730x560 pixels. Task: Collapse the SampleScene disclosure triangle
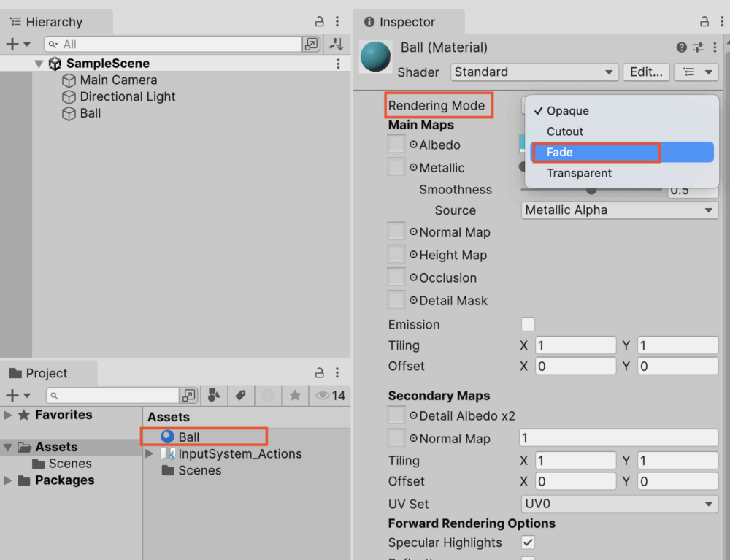click(x=40, y=64)
